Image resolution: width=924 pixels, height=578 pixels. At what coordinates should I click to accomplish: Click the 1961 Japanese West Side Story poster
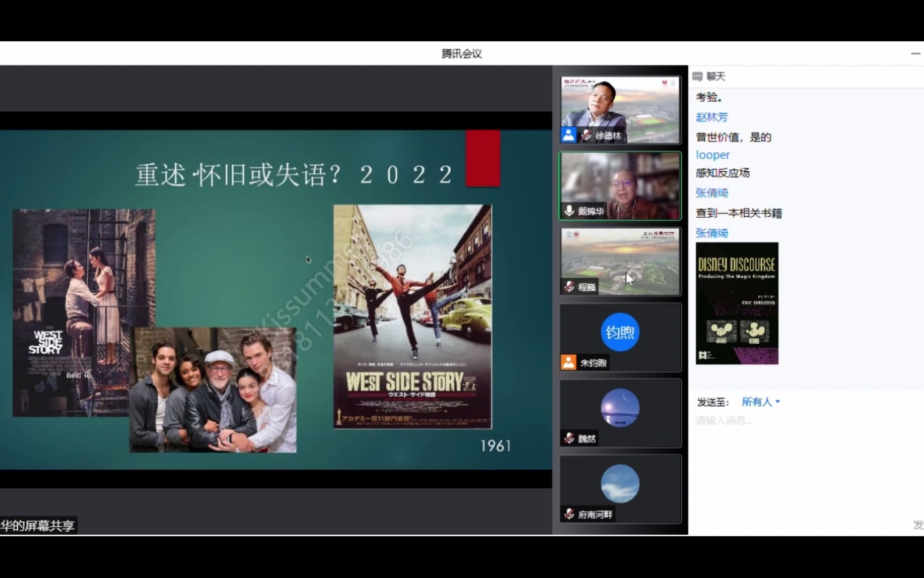click(412, 316)
